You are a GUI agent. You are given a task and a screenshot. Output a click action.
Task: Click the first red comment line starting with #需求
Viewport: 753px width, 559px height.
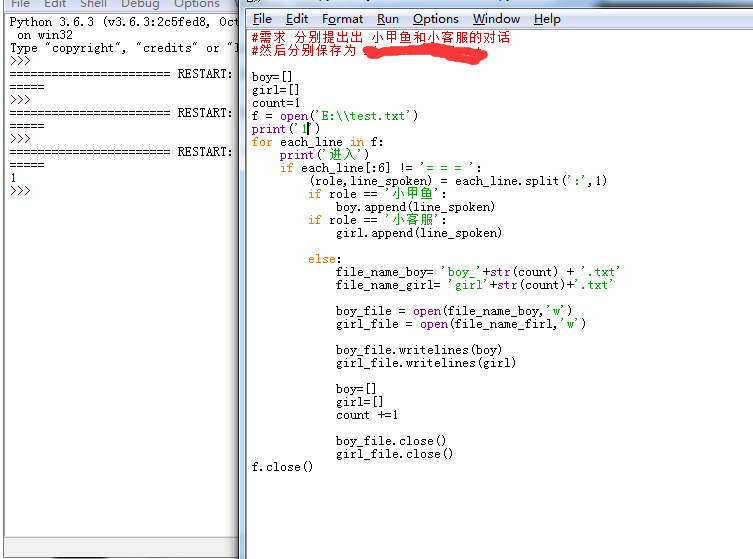point(380,38)
